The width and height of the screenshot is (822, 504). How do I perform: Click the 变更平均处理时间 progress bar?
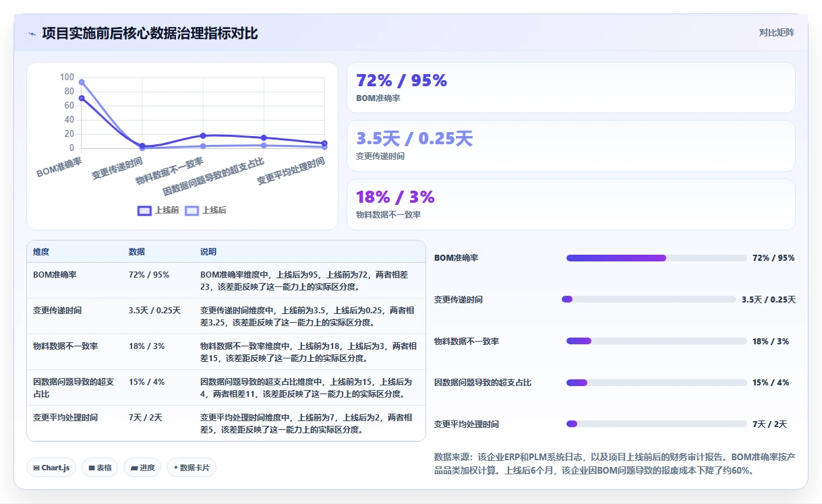pos(656,424)
